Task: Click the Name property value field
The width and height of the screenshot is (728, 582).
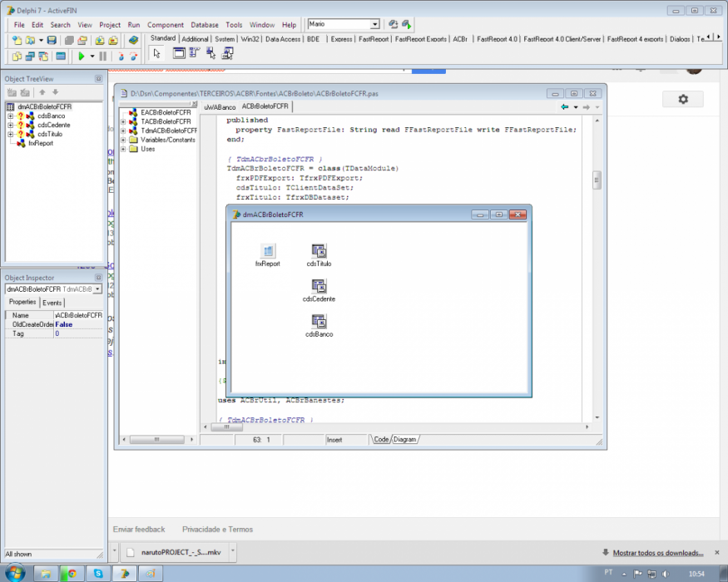Action: point(78,315)
